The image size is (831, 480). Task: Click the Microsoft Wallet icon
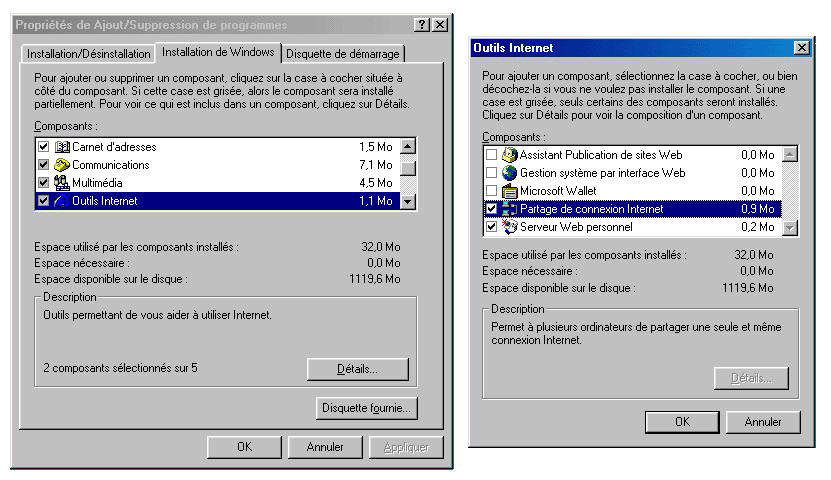510,191
